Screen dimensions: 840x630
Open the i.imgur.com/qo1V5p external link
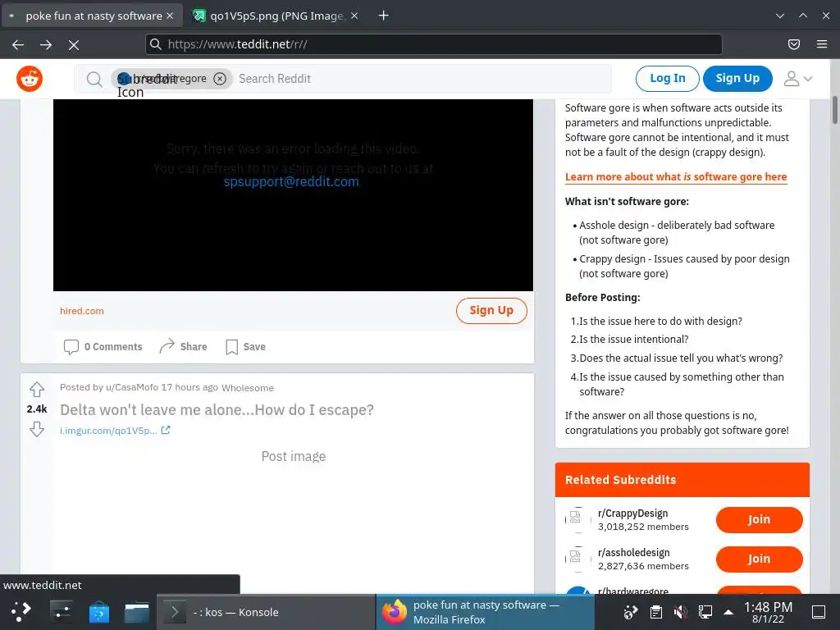(x=115, y=430)
